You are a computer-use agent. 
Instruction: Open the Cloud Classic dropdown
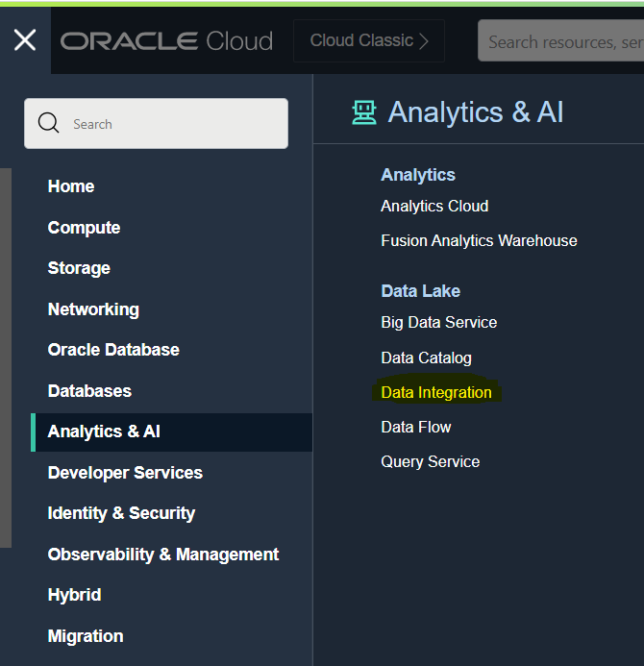point(369,41)
